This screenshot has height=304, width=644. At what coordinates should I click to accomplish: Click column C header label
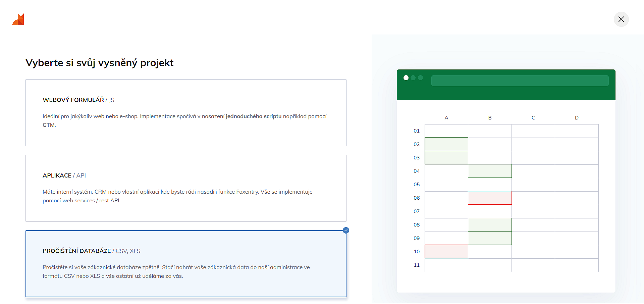pyautogui.click(x=533, y=118)
